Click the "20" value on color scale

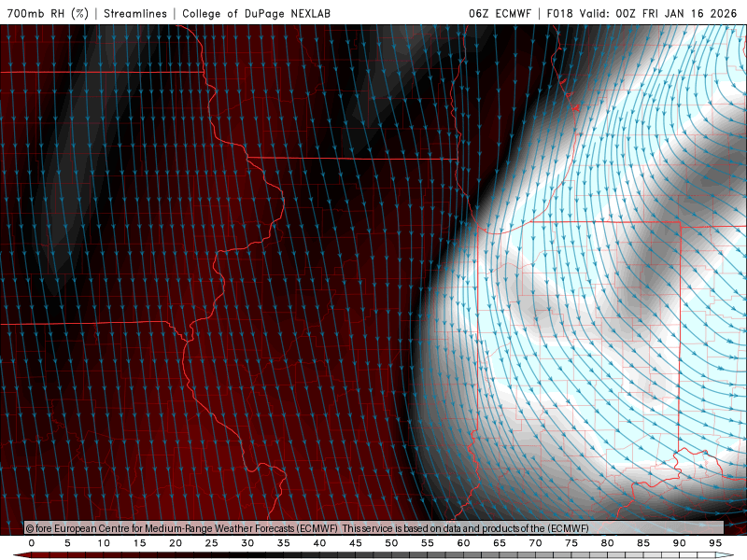(x=176, y=543)
